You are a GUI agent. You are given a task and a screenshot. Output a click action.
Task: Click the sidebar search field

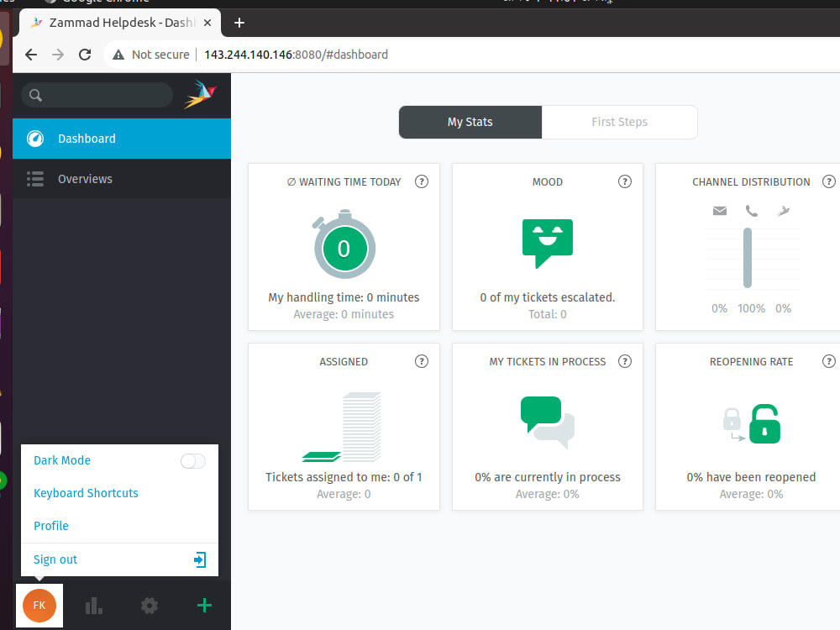(x=96, y=96)
